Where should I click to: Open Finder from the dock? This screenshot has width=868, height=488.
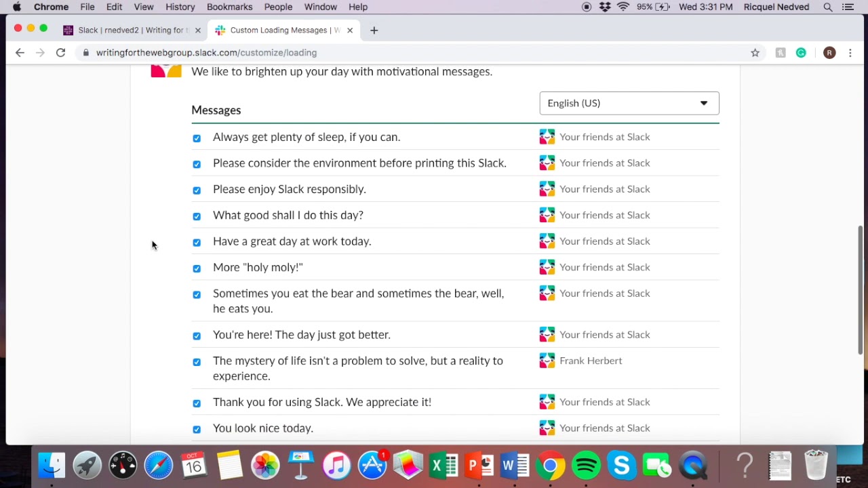pos(52,466)
